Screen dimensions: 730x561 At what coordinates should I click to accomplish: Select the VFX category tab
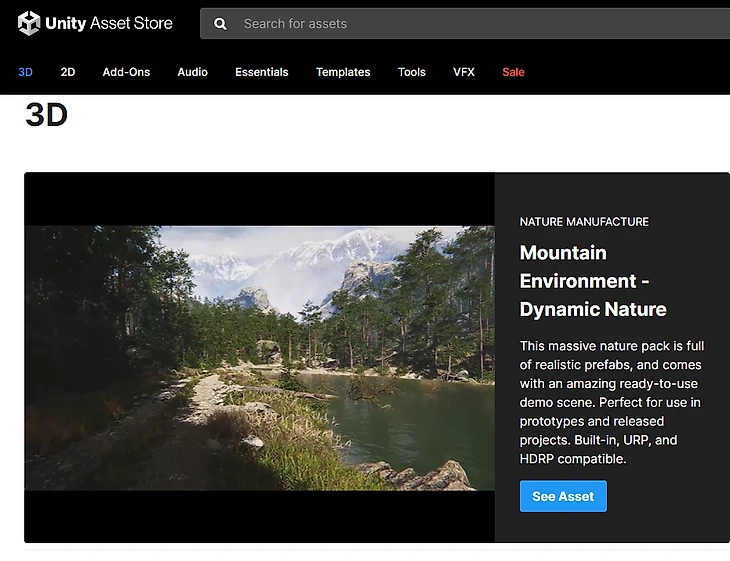[x=464, y=72]
